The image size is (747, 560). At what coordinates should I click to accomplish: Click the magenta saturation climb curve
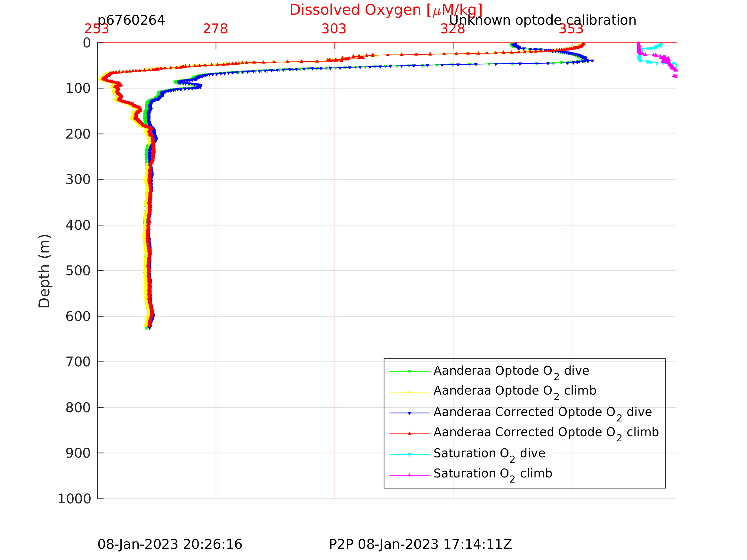click(x=665, y=60)
